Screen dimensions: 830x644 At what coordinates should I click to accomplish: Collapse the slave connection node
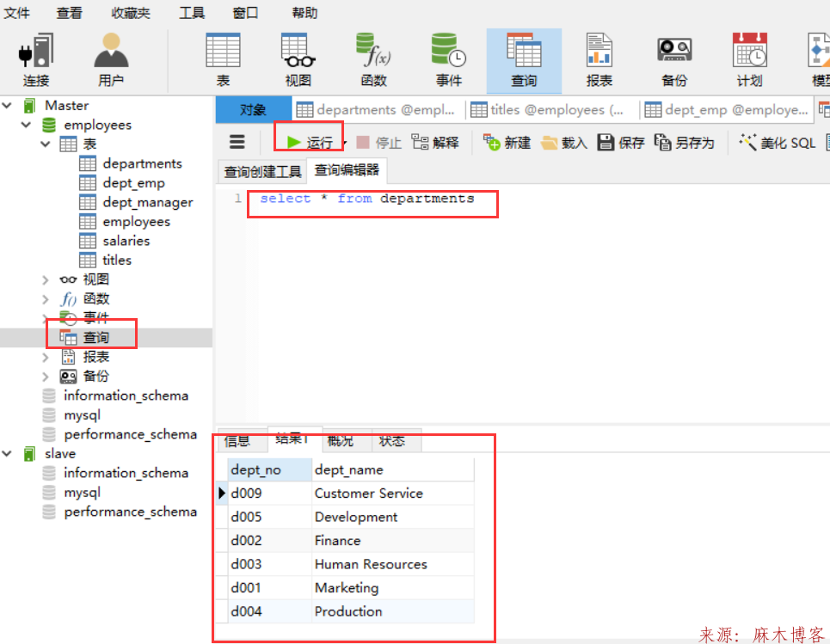click(7, 453)
